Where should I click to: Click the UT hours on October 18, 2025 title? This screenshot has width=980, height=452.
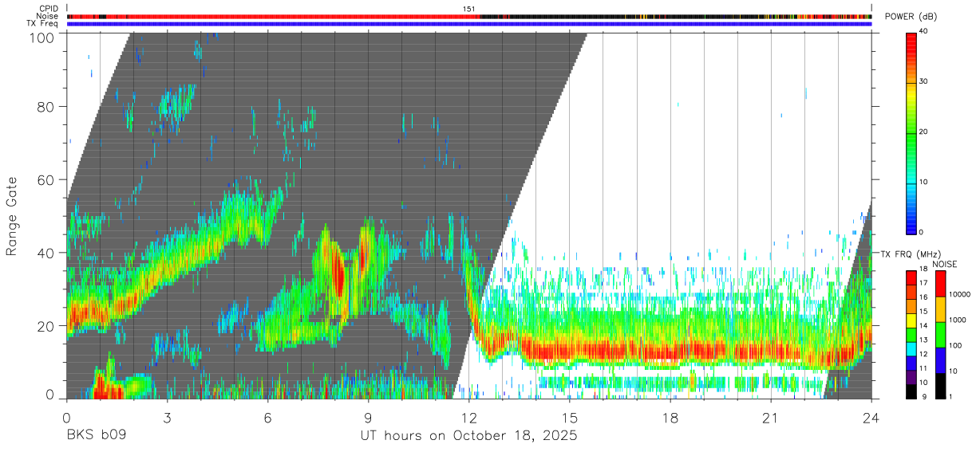click(468, 436)
